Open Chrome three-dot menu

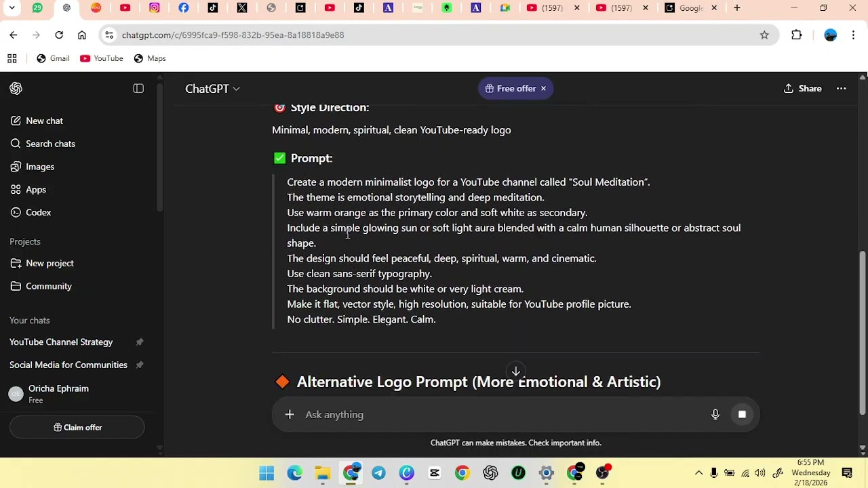pyautogui.click(x=853, y=35)
